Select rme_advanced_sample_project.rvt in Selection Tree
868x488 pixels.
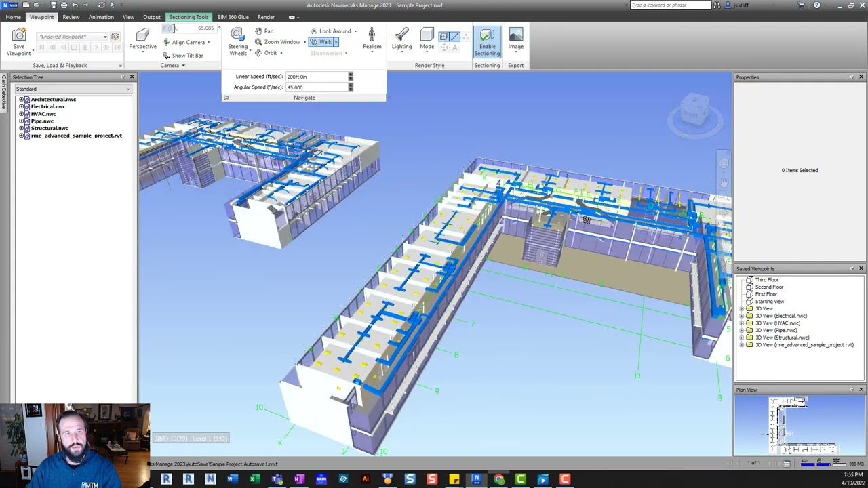77,136
